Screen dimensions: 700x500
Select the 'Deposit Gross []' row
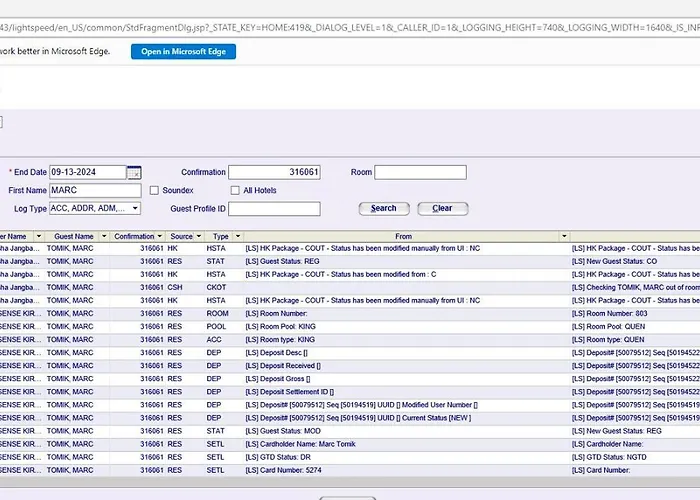350,379
